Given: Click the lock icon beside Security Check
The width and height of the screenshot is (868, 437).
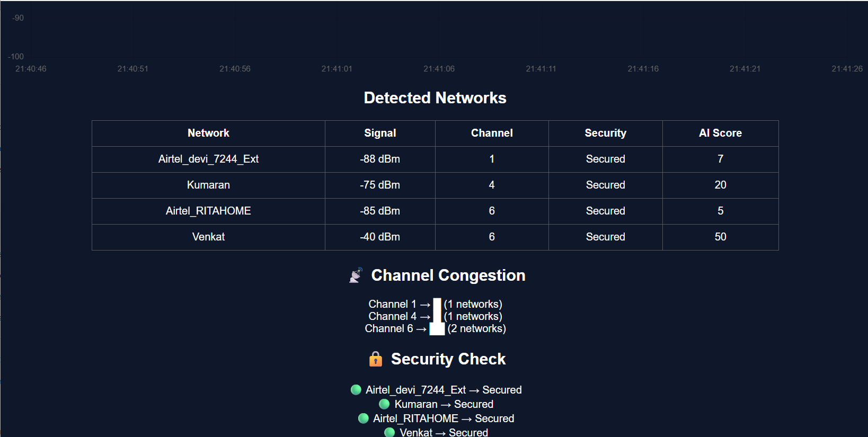Looking at the screenshot, I should click(376, 359).
